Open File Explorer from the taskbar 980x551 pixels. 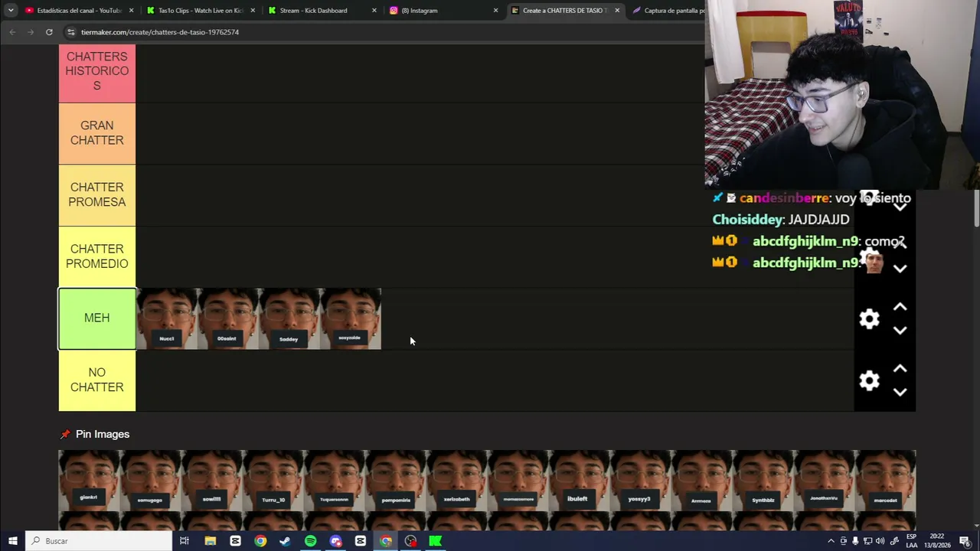[x=210, y=541]
